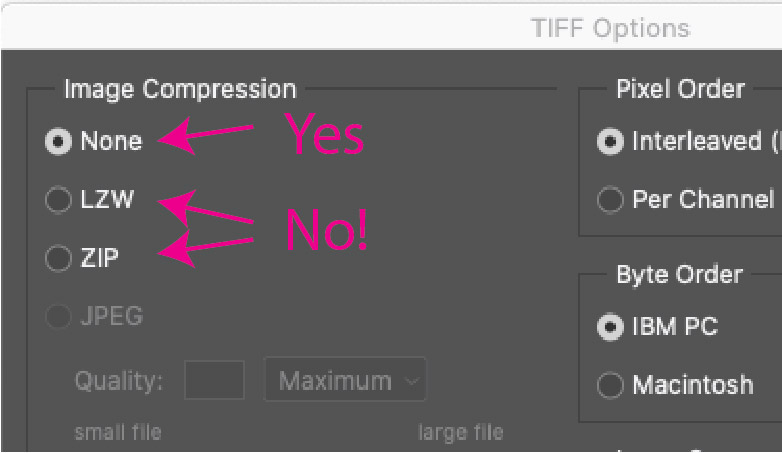This screenshot has width=782, height=453.
Task: Select the None compression radio button
Action: coord(59,142)
